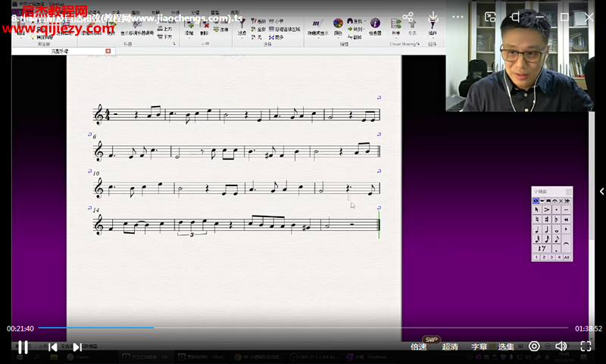Skip to the next video
The height and width of the screenshot is (364, 606).
pyautogui.click(x=77, y=347)
